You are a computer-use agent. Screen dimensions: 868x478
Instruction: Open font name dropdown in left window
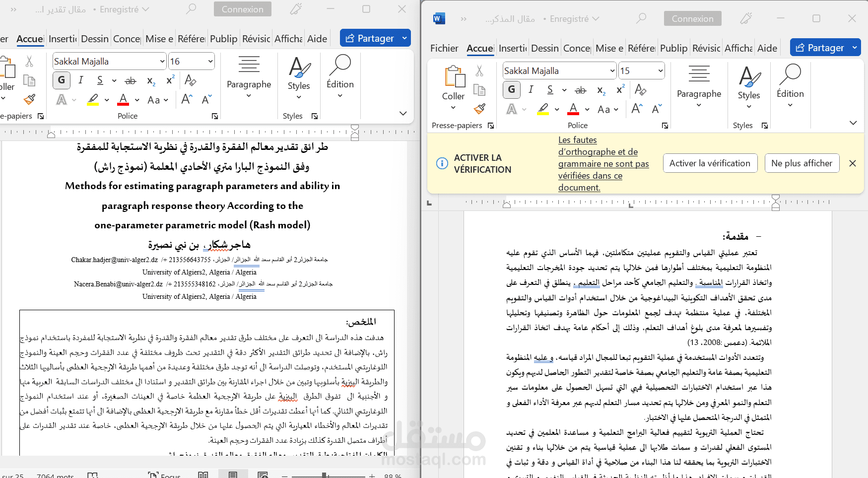[162, 61]
